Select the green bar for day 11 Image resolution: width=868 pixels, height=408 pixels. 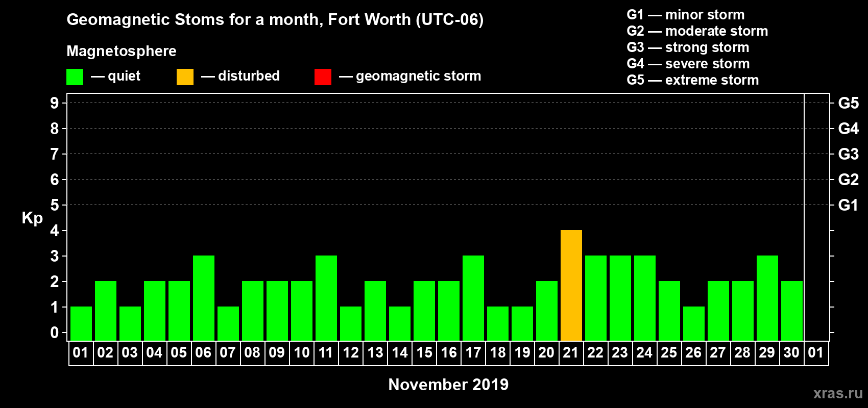tap(326, 298)
